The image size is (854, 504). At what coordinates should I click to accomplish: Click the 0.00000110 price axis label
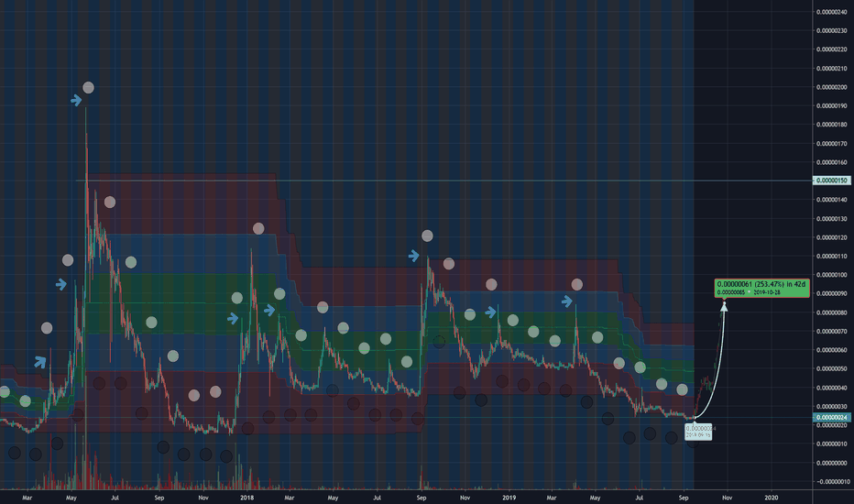click(832, 256)
